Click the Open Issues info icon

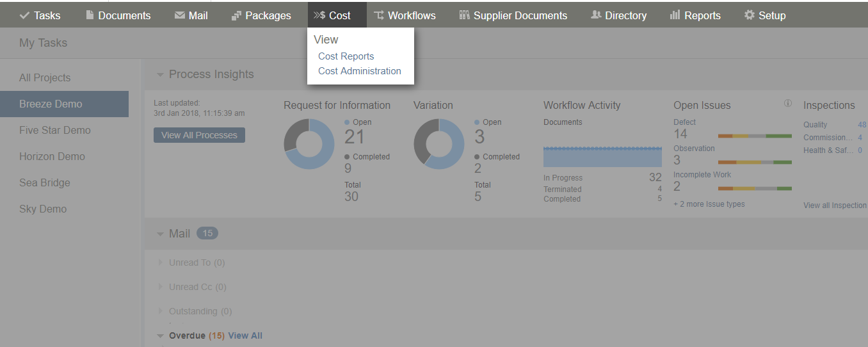point(788,103)
